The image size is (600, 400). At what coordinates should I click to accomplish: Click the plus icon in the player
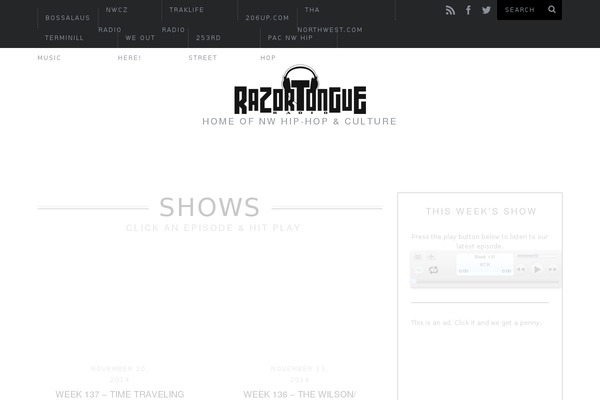pos(431,257)
